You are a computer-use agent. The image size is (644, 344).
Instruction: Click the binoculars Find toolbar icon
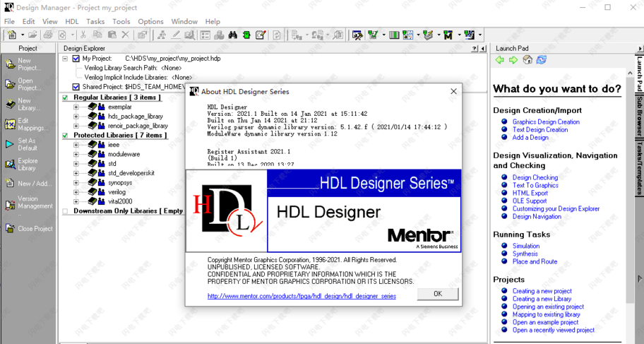(x=233, y=35)
